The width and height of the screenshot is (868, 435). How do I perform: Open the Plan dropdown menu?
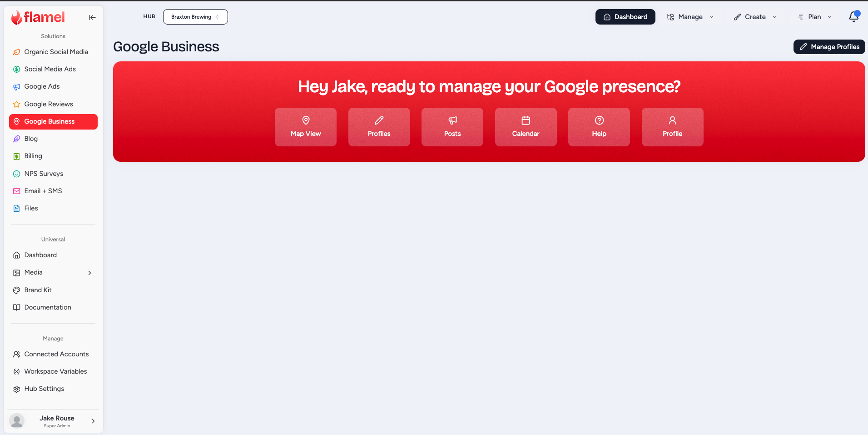(815, 17)
